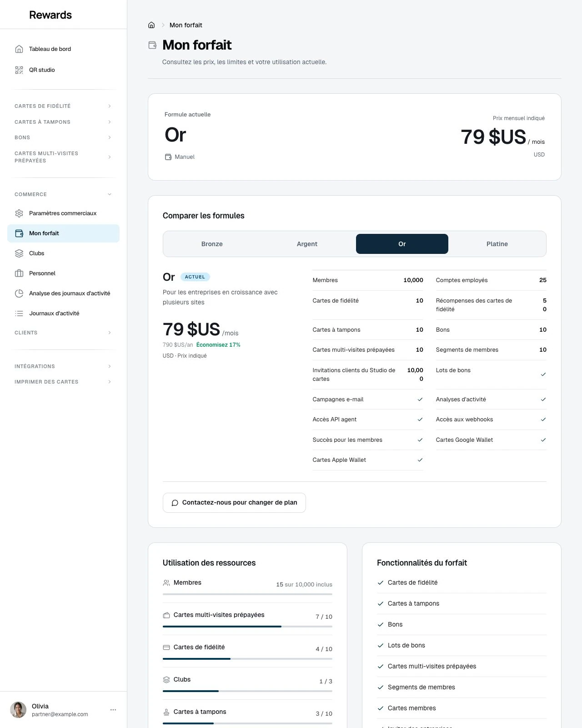582x728 pixels.
Task: Click the Rewards logo title
Action: pyautogui.click(x=50, y=15)
